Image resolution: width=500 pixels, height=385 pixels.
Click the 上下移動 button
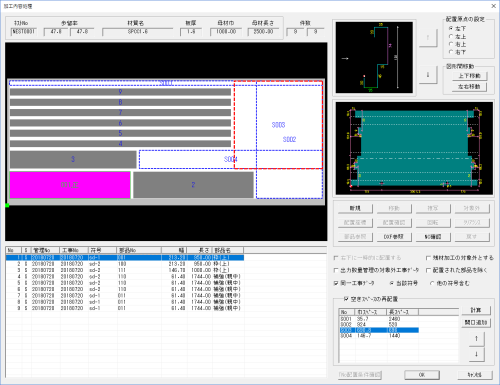click(x=469, y=76)
